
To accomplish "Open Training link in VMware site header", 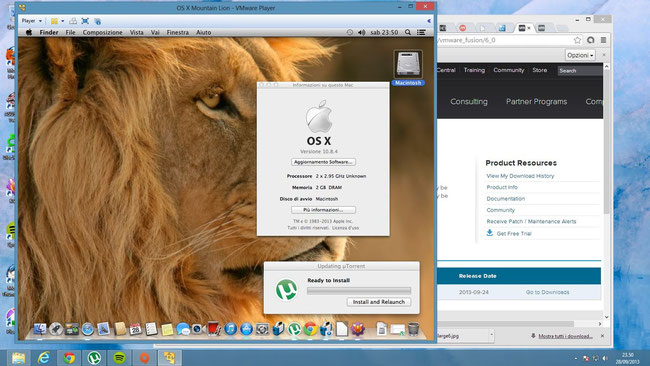I will 474,70.
